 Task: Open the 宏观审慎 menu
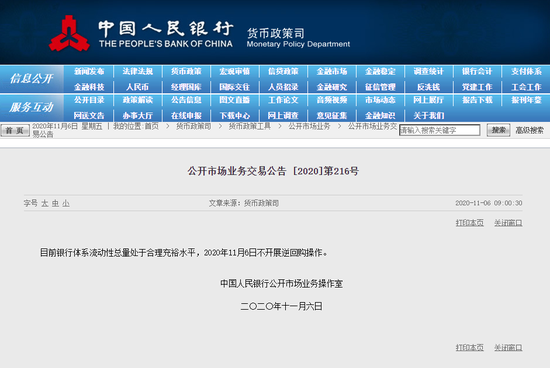(235, 72)
